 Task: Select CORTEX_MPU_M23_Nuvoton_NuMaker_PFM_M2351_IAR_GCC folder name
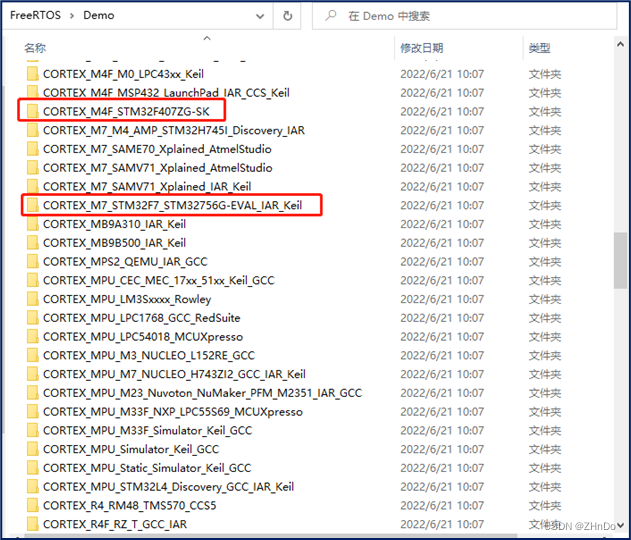pyautogui.click(x=202, y=393)
